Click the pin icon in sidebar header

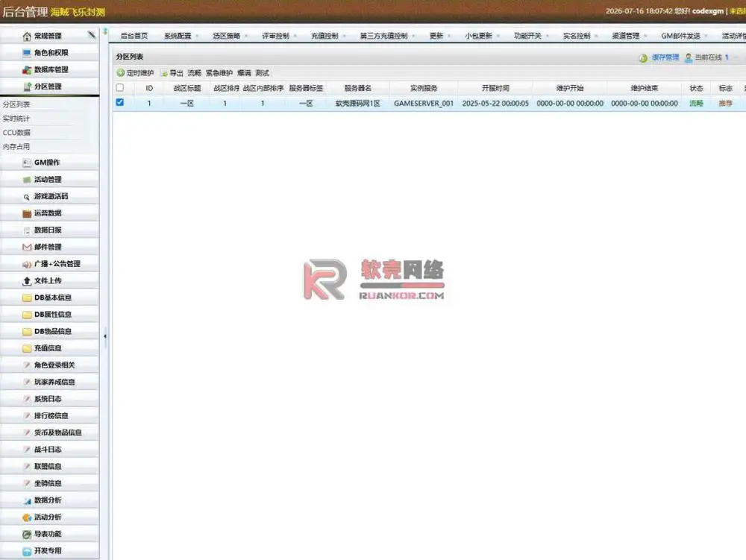(91, 35)
